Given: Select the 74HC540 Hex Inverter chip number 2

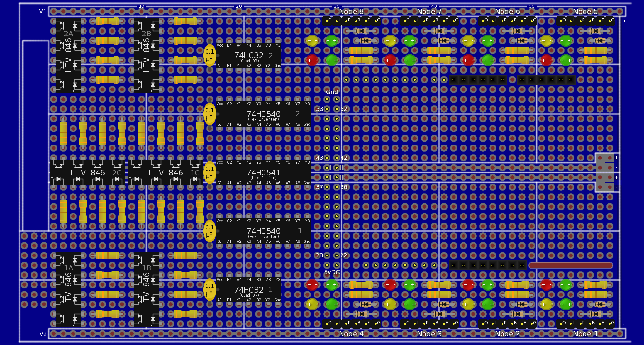Looking at the screenshot, I should 263,114.
